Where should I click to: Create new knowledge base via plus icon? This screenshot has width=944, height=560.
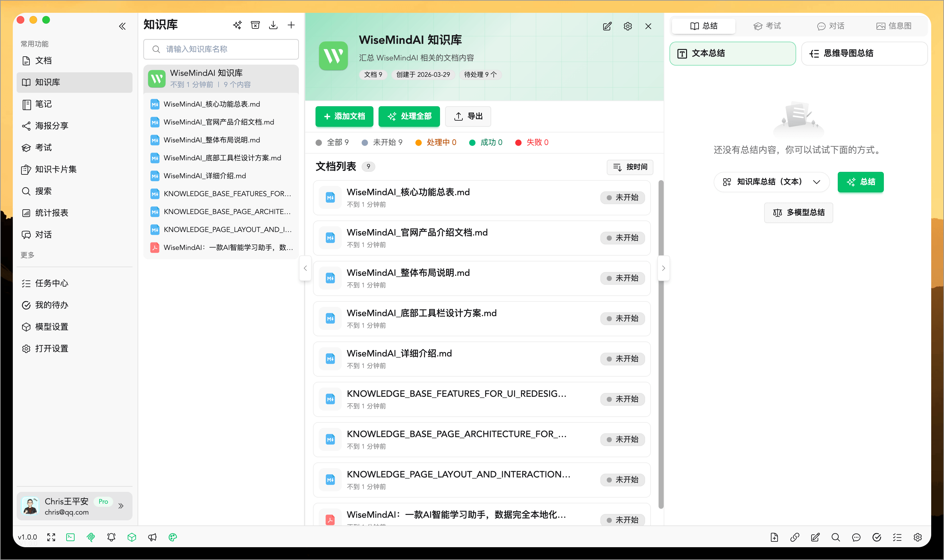tap(291, 25)
